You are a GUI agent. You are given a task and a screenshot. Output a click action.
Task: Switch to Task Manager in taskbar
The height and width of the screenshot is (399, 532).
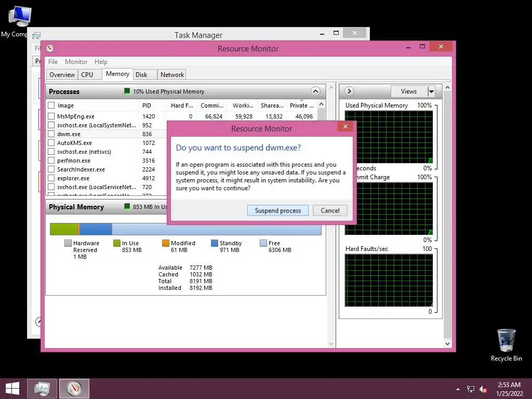tap(42, 389)
